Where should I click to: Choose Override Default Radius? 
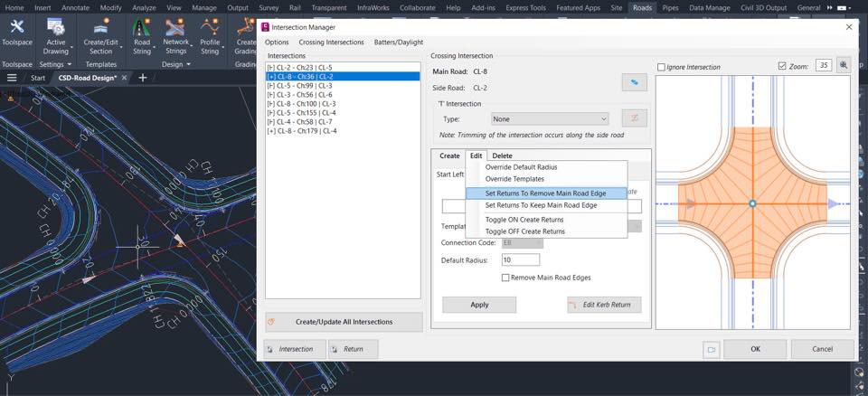pyautogui.click(x=521, y=167)
